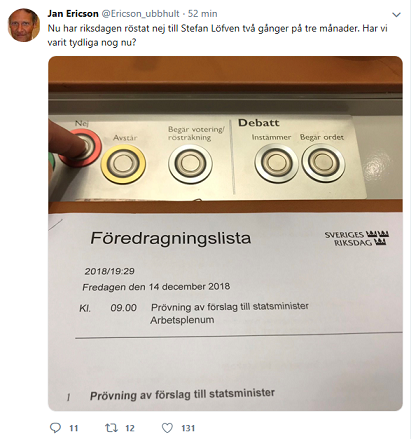Screen dimensions: 411x439
Task: Click the Begär votering button in photo
Action: [190, 164]
